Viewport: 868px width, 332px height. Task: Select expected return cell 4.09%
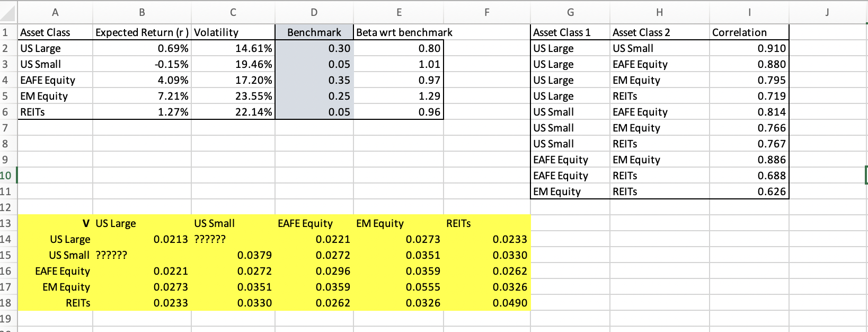point(142,80)
